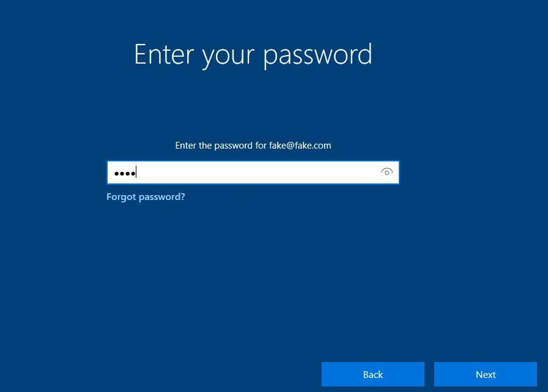Image resolution: width=548 pixels, height=392 pixels.
Task: Click the masked password dots
Action: (125, 173)
